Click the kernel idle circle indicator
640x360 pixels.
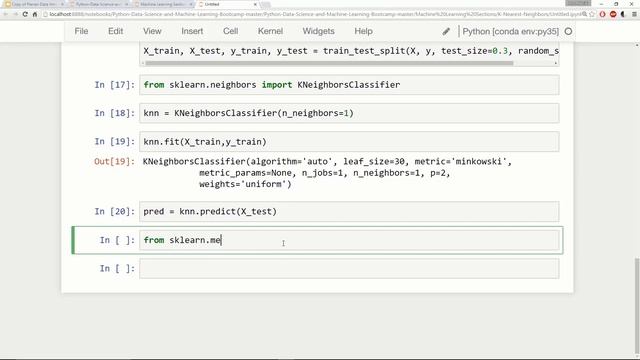coord(568,31)
